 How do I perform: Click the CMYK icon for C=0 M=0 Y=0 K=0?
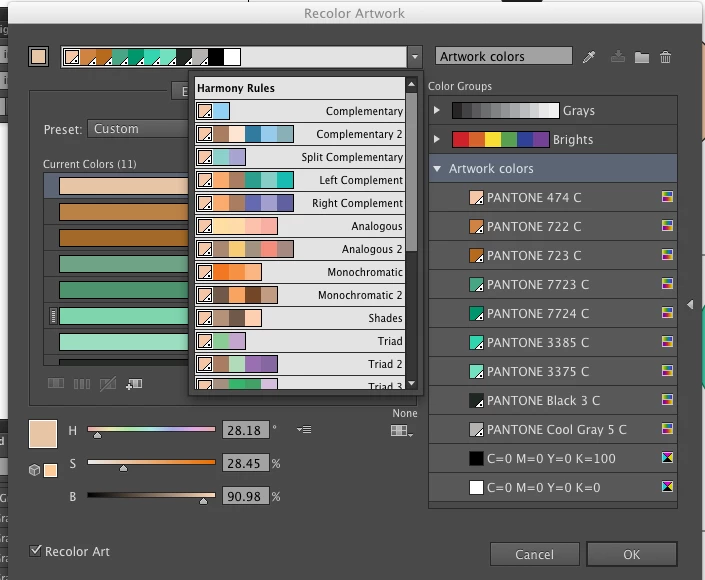coord(667,486)
